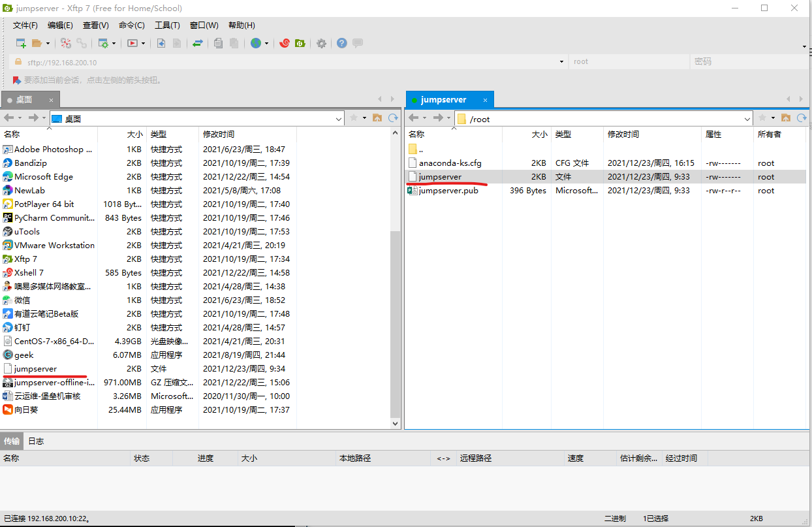Viewport: 812px width, 527px height.
Task: Click the blue Help question-mark icon
Action: click(x=342, y=43)
